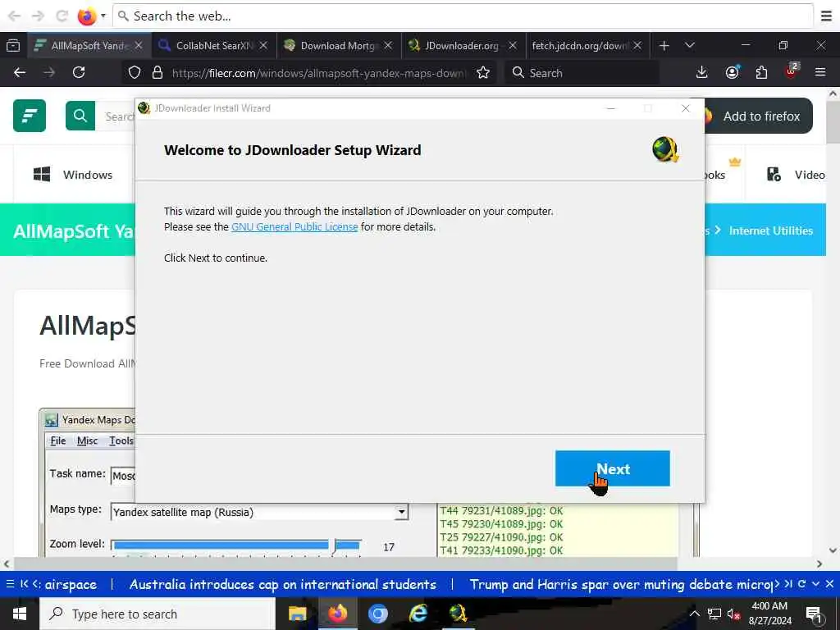Open the File menu in Yandex Maps Downloader
Screen dimensions: 840x630
coord(58,441)
